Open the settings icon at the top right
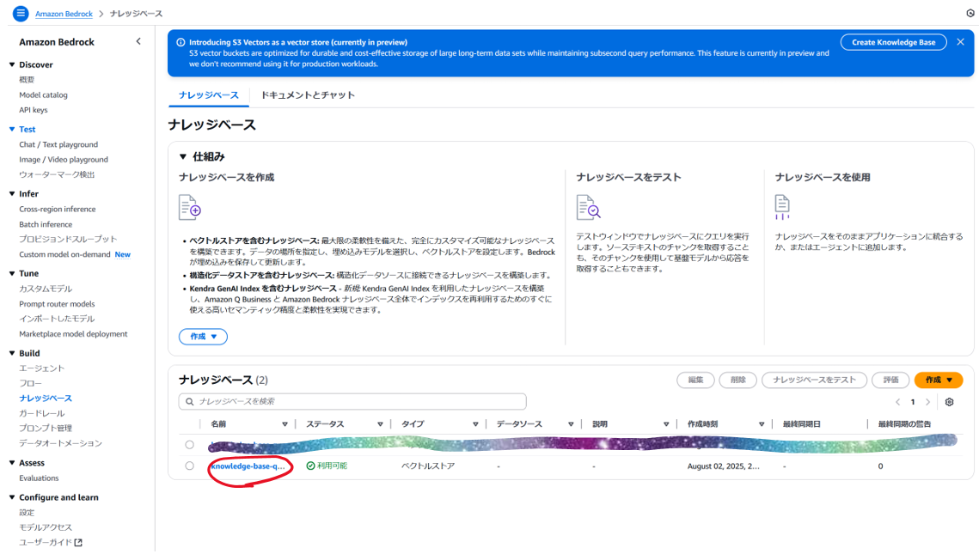 tap(970, 13)
